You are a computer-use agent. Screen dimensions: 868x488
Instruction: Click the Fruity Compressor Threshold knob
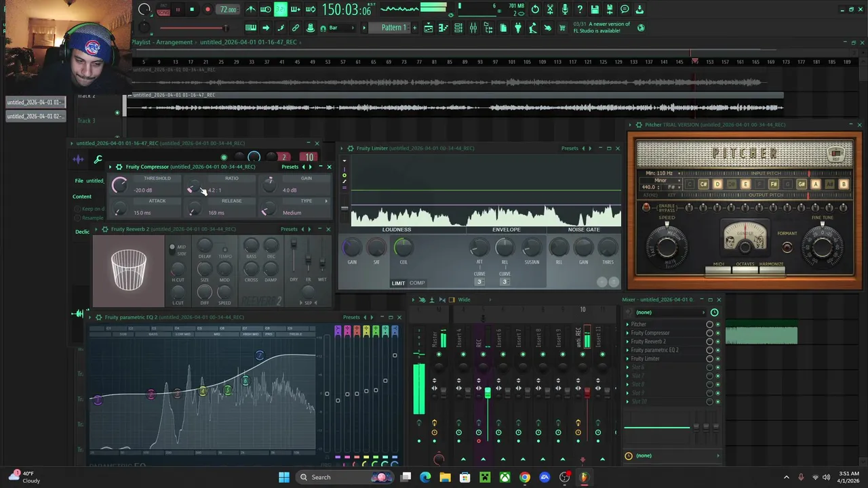coord(119,185)
